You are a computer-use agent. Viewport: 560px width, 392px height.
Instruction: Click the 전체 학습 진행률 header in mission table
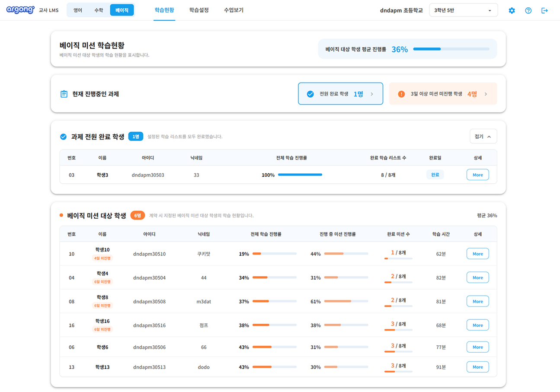(x=266, y=234)
